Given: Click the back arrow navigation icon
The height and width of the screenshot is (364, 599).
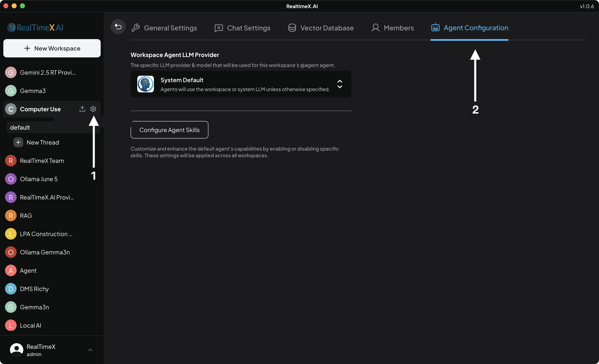Looking at the screenshot, I should (118, 27).
